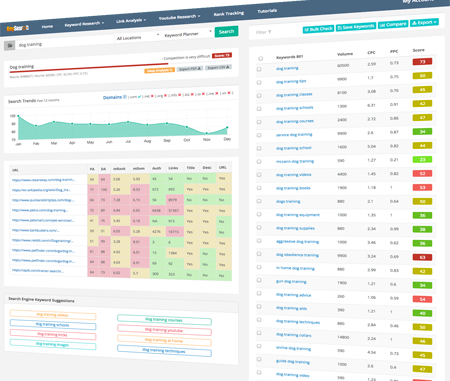Viewport: 450px width, 381px height.
Task: Click the orange Deep Analysis button
Action: point(159,70)
